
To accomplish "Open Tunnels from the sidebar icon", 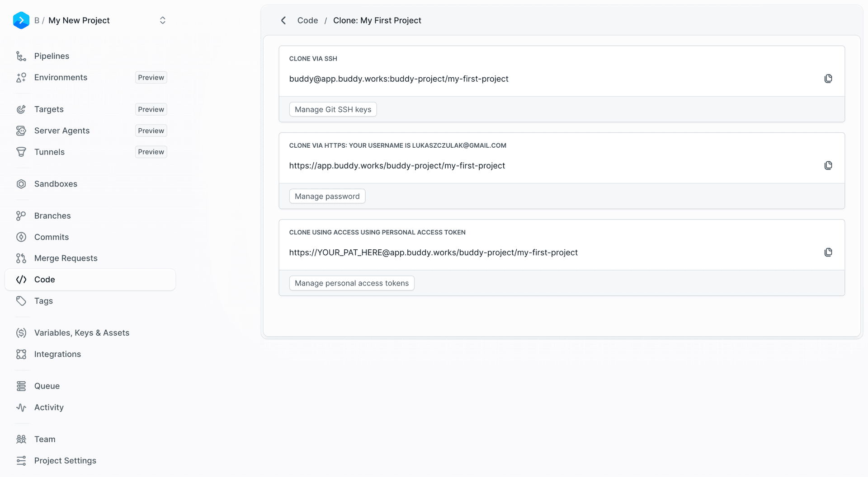I will point(21,152).
